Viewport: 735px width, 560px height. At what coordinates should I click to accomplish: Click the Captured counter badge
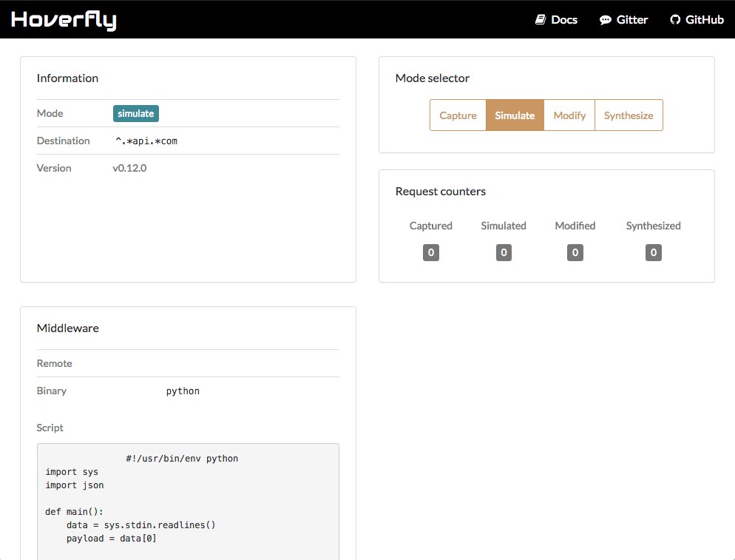point(430,252)
